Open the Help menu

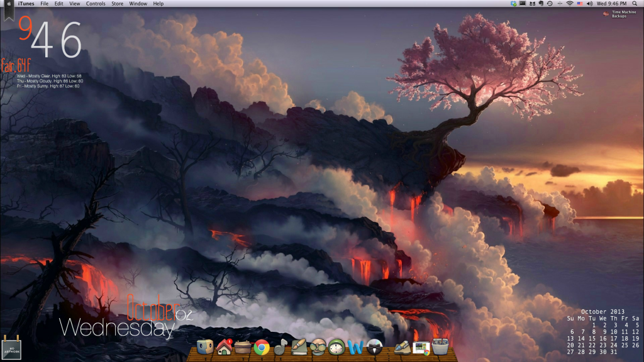pyautogui.click(x=158, y=4)
